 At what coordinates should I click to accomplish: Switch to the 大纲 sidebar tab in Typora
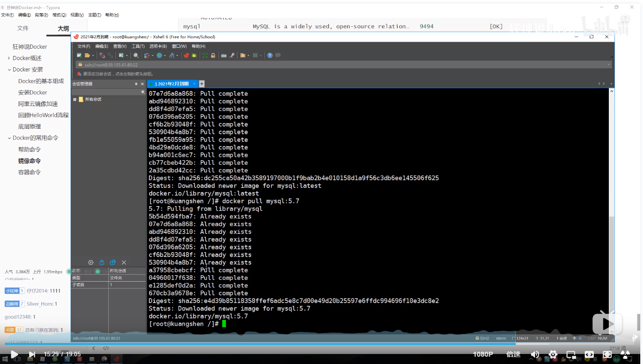[x=63, y=28]
